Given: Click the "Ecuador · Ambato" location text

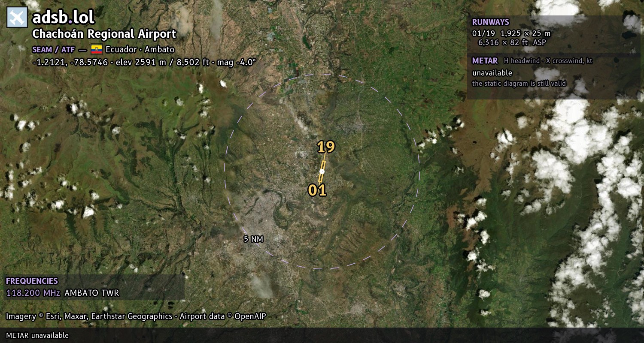Looking at the screenshot, I should [140, 50].
